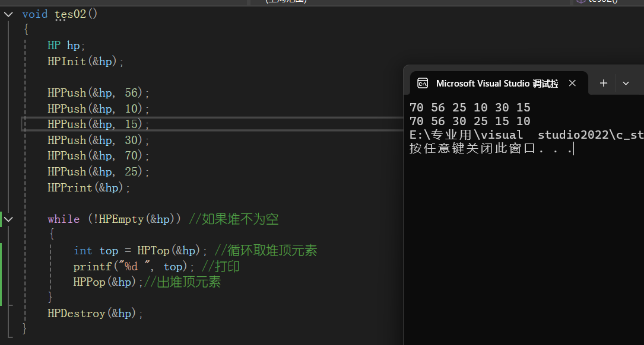Click the HP hp; declaration
This screenshot has width=644, height=345.
click(x=66, y=46)
